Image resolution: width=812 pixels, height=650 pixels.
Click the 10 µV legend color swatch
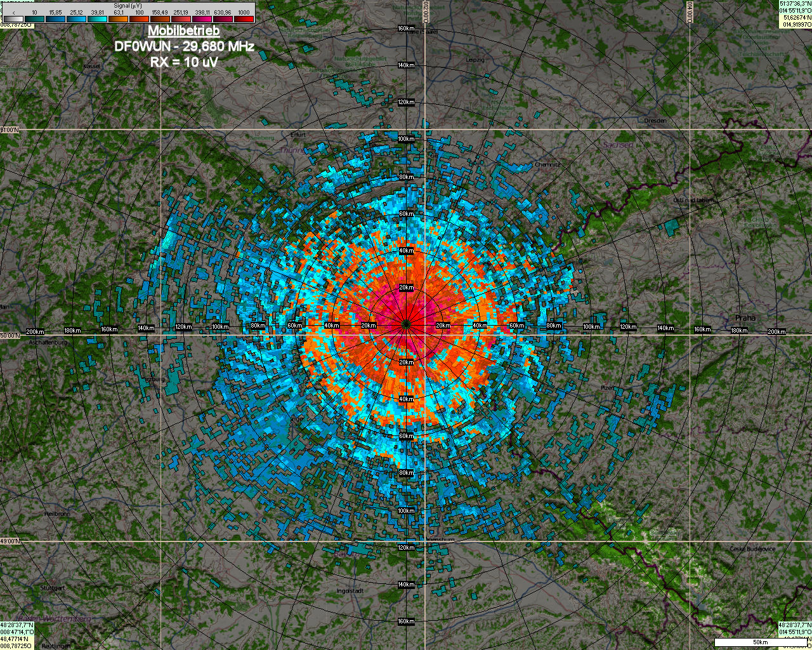tap(34, 19)
